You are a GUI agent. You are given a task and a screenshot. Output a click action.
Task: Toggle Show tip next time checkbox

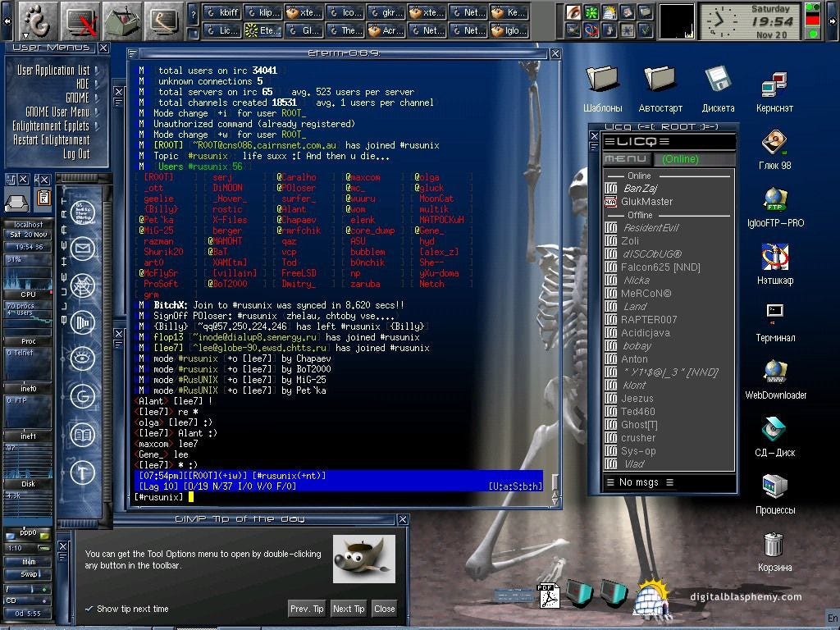click(x=127, y=609)
